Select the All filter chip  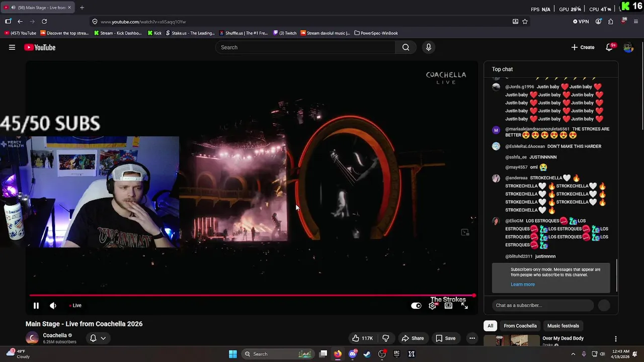[490, 326]
